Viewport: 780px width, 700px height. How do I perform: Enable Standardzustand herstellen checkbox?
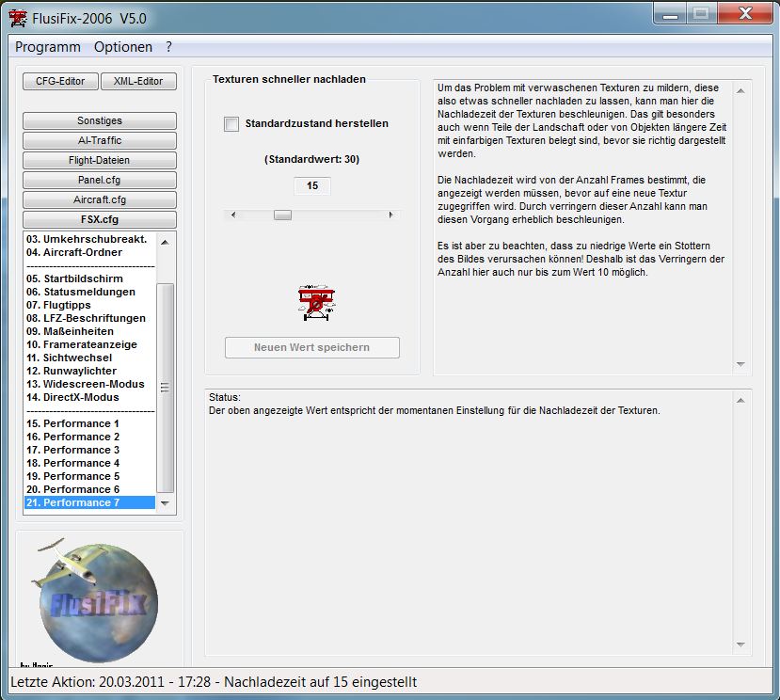click(x=231, y=124)
